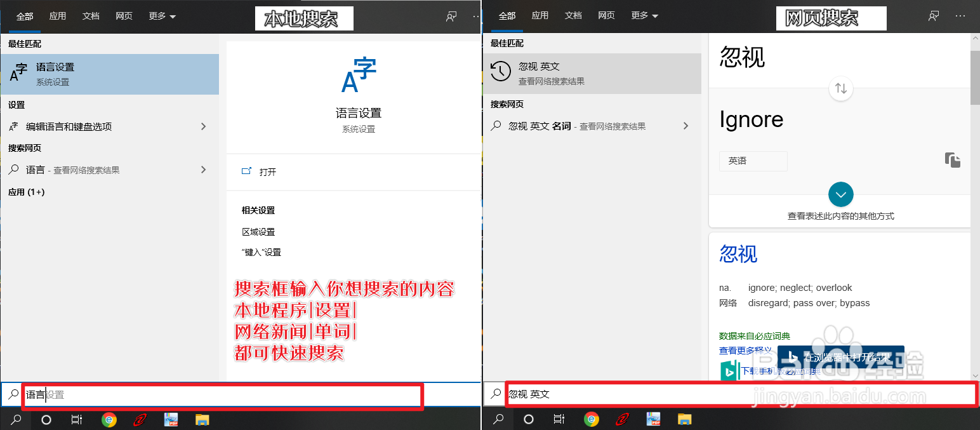Launch the red swirl app under 语言 search
980x430 pixels.
[x=140, y=419]
